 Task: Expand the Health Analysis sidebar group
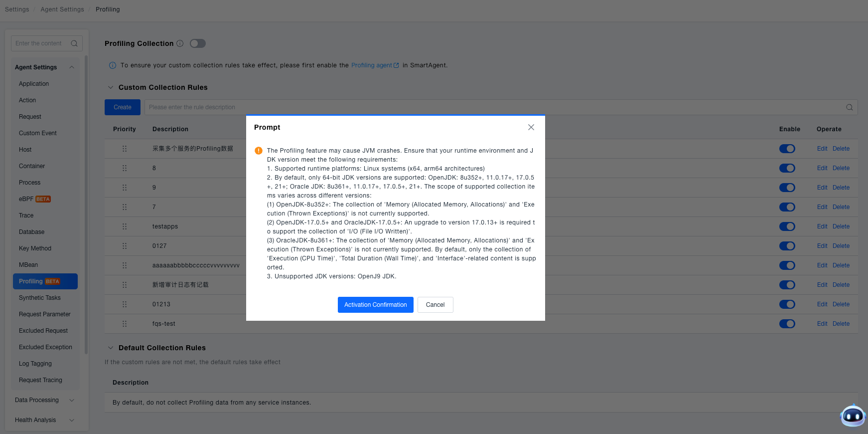coord(72,420)
